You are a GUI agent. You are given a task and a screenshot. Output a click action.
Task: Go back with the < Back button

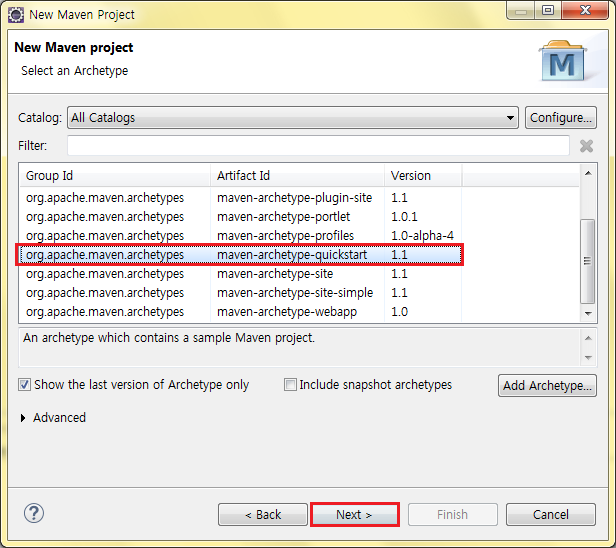tap(263, 514)
